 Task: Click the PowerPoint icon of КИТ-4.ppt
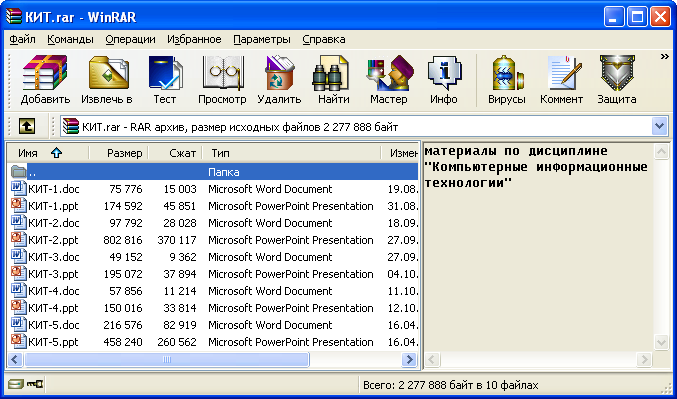[18, 307]
